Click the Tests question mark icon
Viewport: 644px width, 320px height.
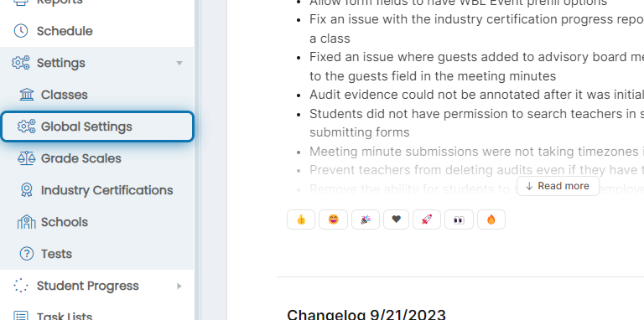click(x=27, y=254)
